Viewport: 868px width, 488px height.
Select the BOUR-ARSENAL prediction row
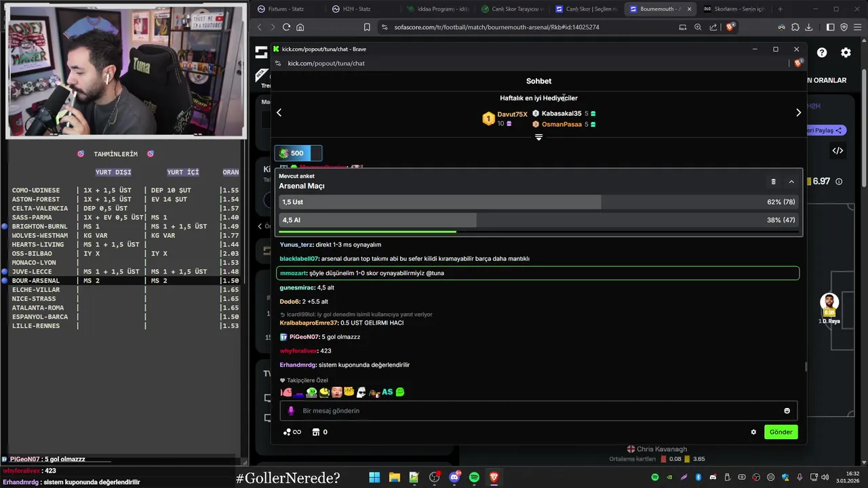click(x=125, y=281)
